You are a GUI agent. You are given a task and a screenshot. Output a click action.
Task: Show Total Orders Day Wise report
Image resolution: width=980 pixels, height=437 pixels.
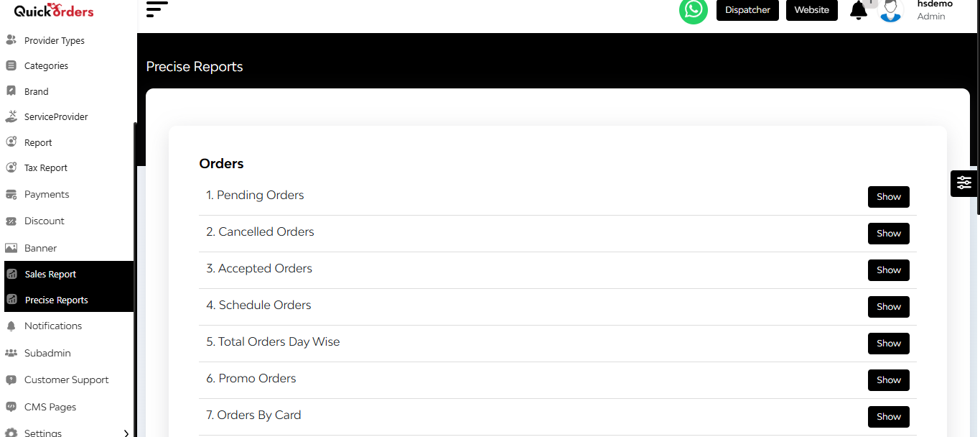click(x=888, y=344)
